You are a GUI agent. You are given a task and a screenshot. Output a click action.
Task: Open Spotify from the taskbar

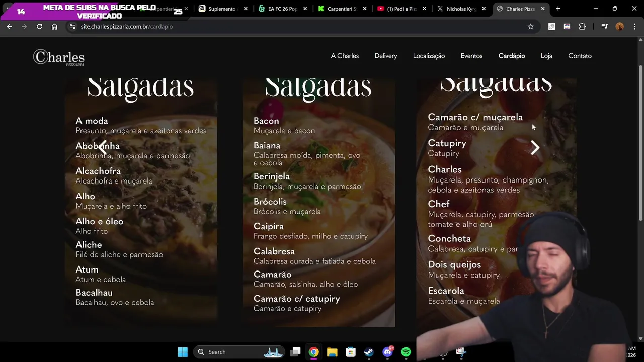coord(406,352)
